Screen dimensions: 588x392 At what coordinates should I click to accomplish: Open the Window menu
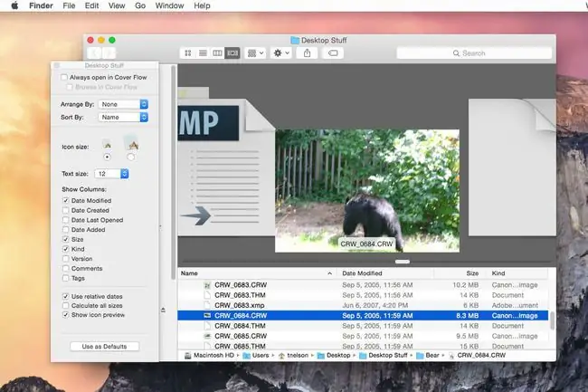tap(169, 5)
